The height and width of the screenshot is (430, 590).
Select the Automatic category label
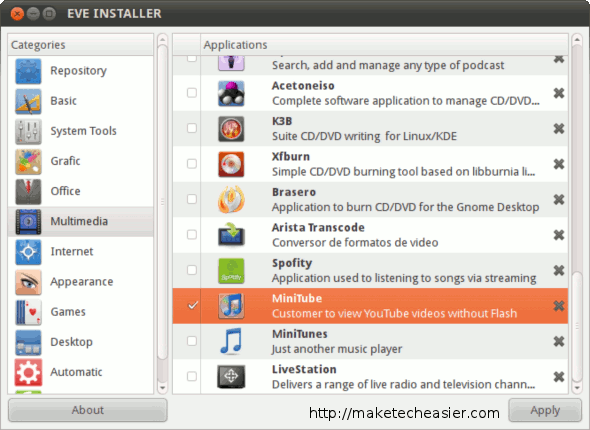(x=76, y=372)
